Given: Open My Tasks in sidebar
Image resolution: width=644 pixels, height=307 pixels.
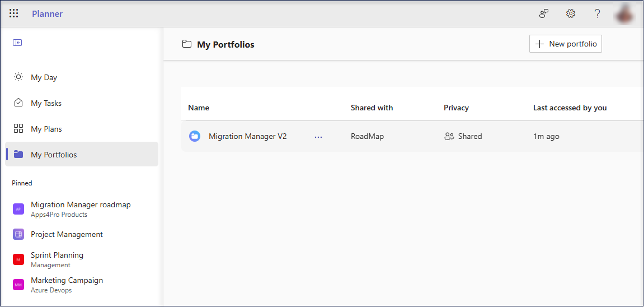Looking at the screenshot, I should (46, 103).
